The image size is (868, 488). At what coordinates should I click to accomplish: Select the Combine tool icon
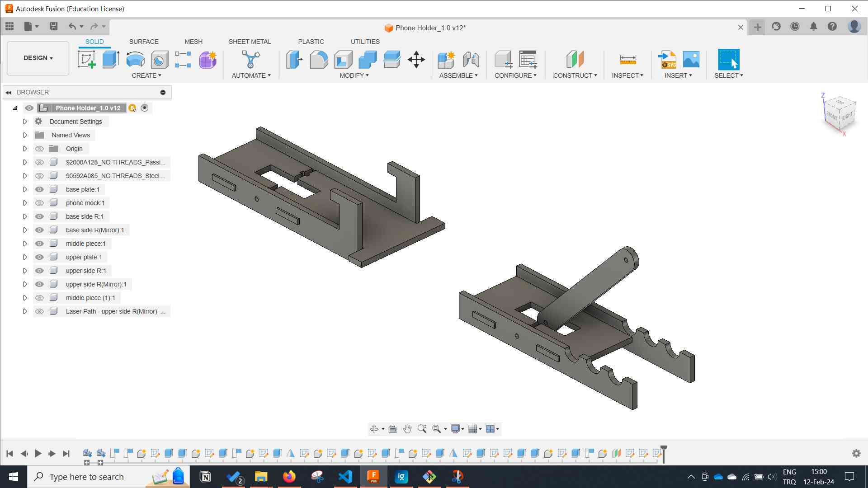tap(368, 60)
